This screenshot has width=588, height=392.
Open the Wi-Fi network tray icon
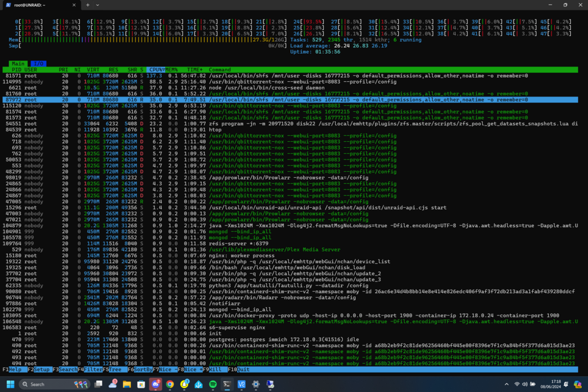(x=517, y=384)
